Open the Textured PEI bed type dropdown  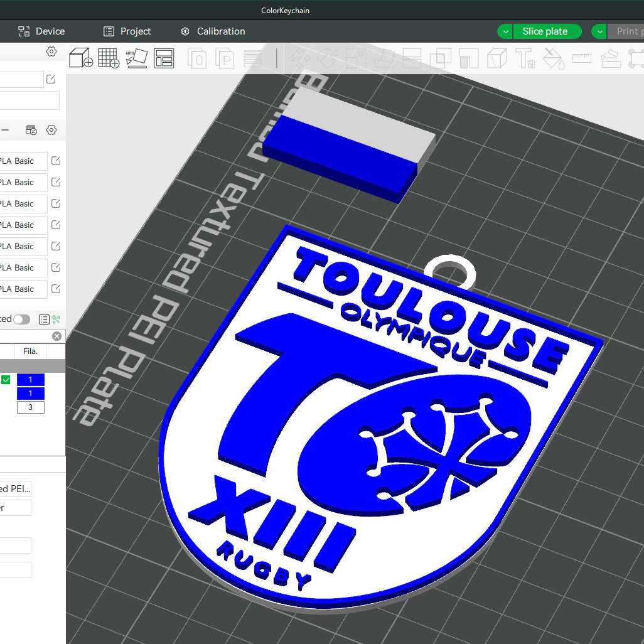pyautogui.click(x=16, y=489)
